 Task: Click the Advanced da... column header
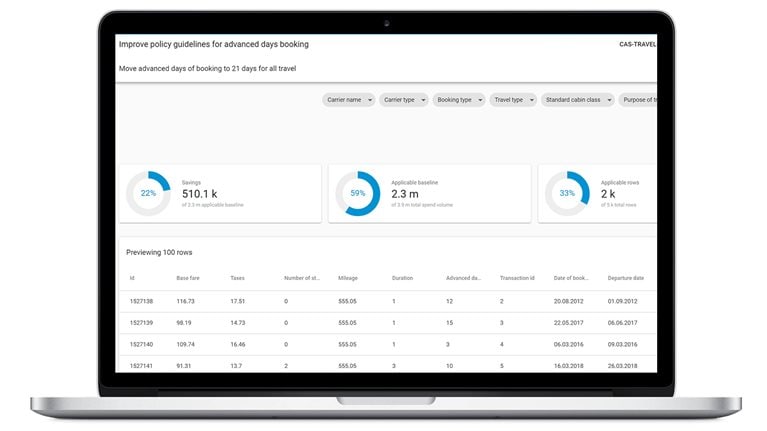coord(463,278)
